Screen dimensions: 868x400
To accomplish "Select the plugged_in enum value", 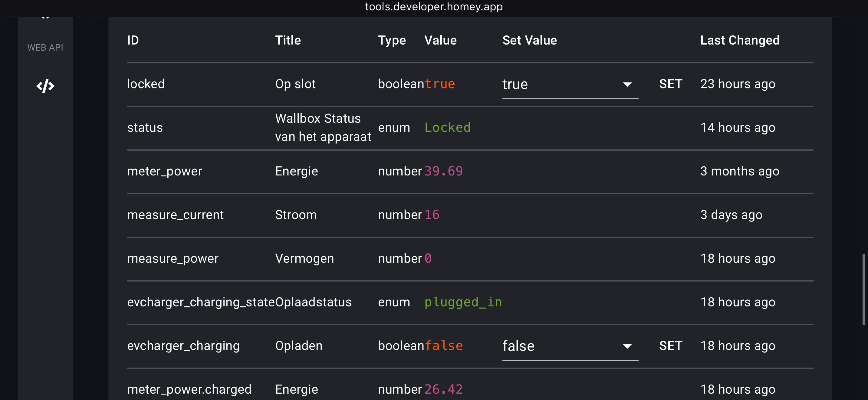I will [463, 302].
